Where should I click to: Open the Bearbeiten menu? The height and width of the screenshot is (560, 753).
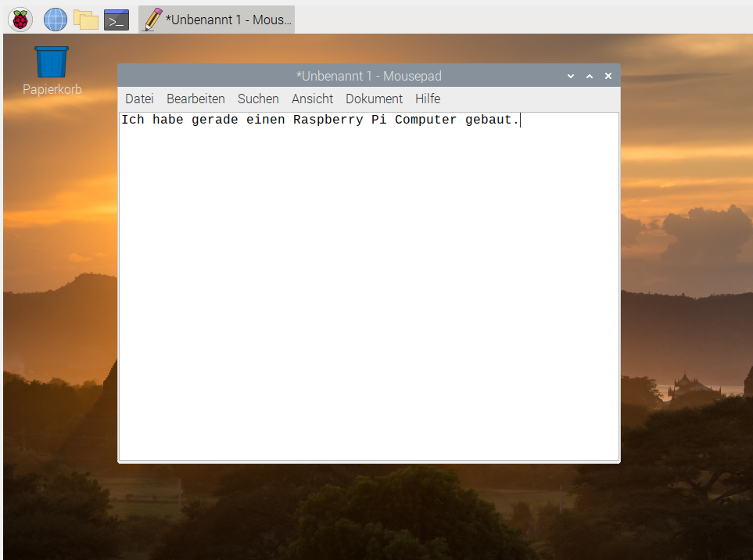pyautogui.click(x=195, y=99)
